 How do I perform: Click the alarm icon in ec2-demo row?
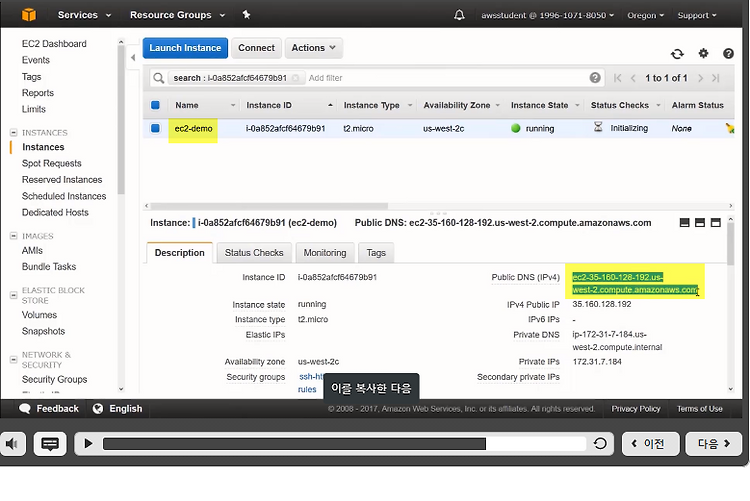729,128
